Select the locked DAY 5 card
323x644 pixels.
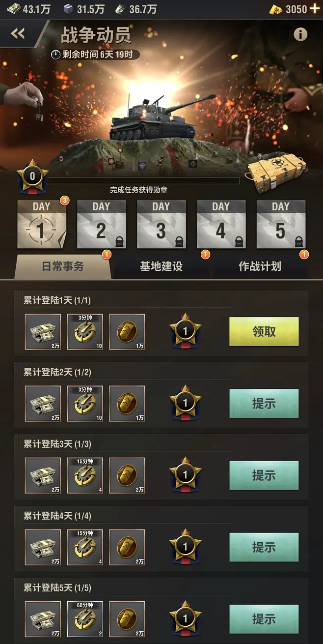[281, 224]
